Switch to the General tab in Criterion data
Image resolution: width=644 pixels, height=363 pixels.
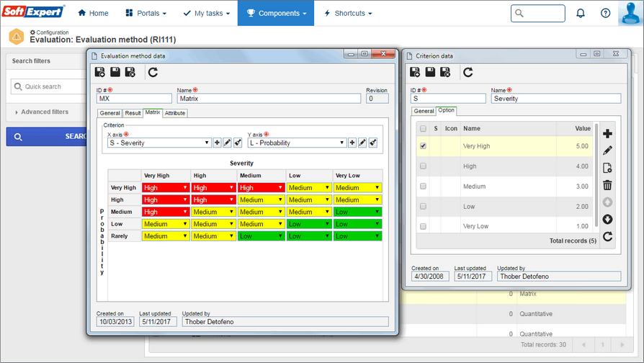[x=424, y=111]
